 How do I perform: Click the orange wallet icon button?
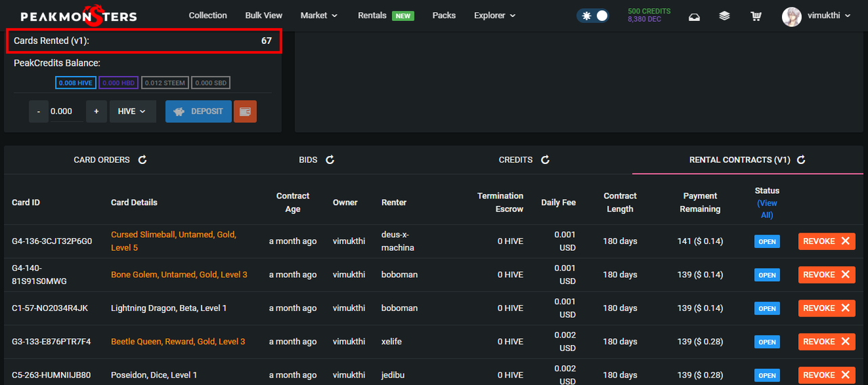click(245, 111)
